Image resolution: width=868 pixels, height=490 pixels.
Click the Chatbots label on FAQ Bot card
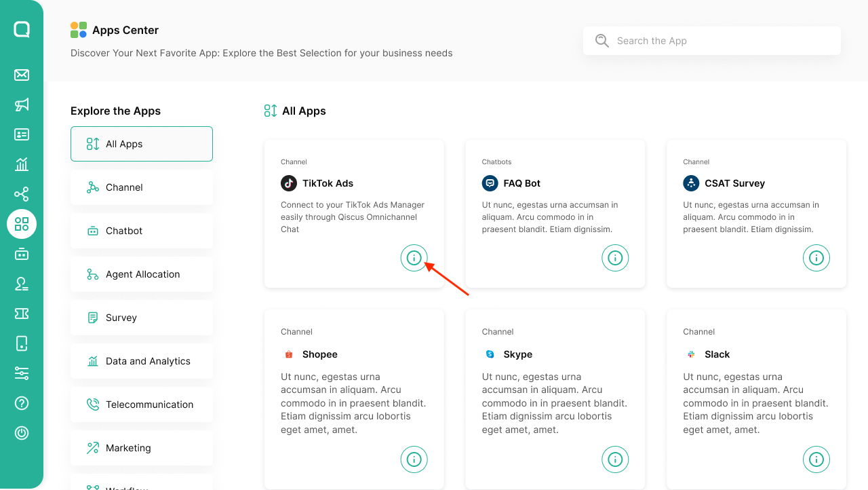(497, 162)
